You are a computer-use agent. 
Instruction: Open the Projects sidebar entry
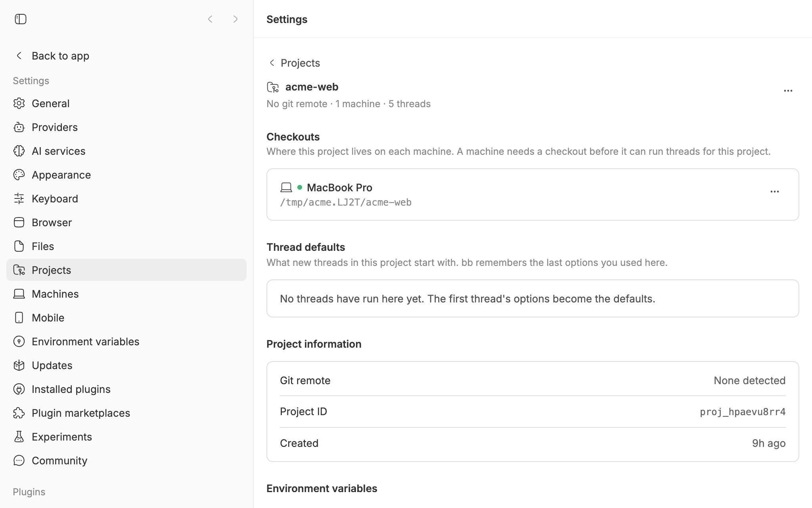[126, 270]
